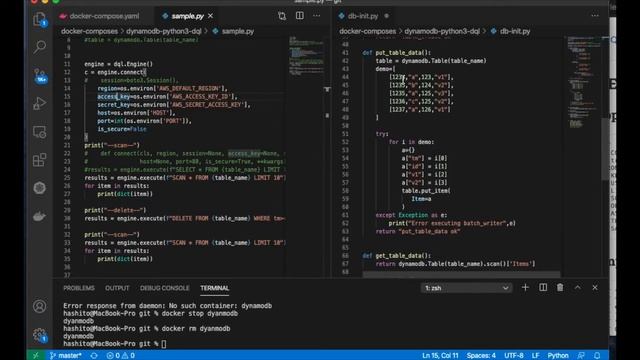
Task: Open the Run and Debug view
Action: coord(40,103)
